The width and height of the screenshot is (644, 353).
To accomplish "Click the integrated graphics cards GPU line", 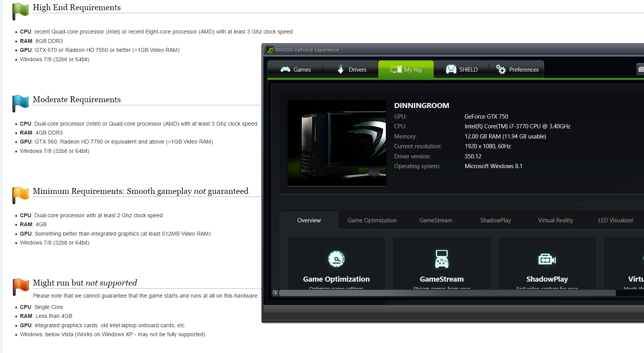I will (x=102, y=325).
